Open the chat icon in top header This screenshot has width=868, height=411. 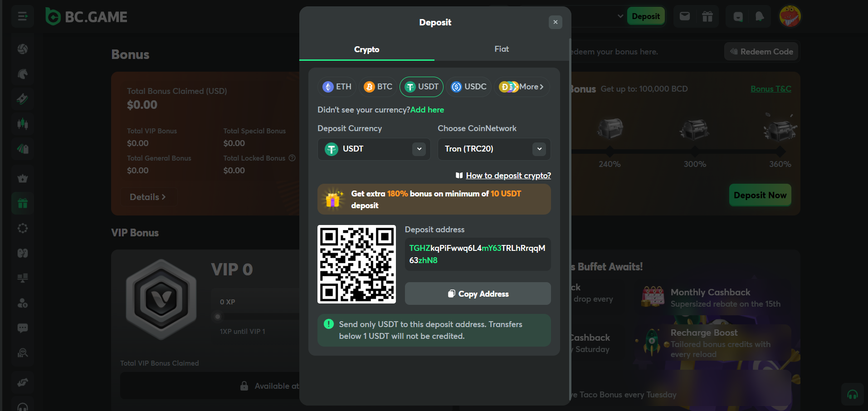(738, 17)
